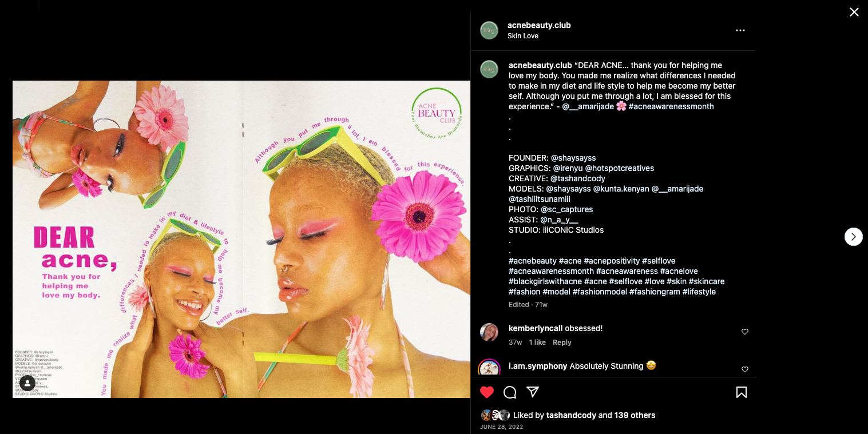868x434 pixels.
Task: Open the Skin Love audio link
Action: point(523,36)
